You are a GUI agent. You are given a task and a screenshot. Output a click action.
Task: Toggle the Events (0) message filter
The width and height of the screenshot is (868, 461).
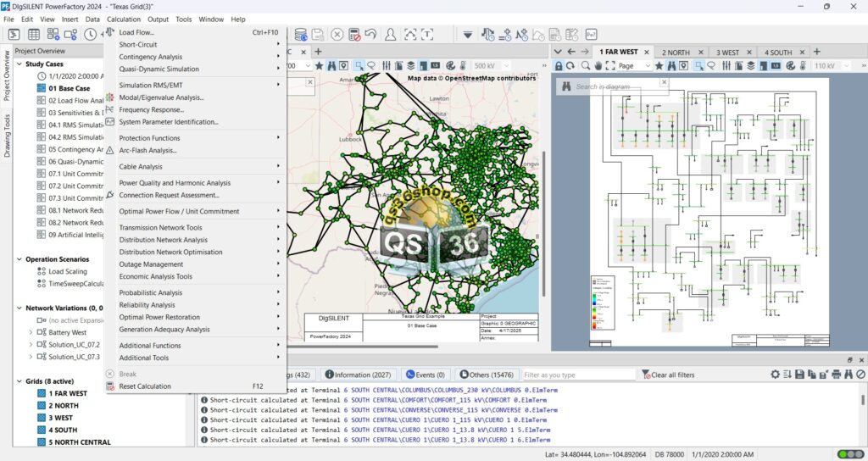(x=426, y=375)
